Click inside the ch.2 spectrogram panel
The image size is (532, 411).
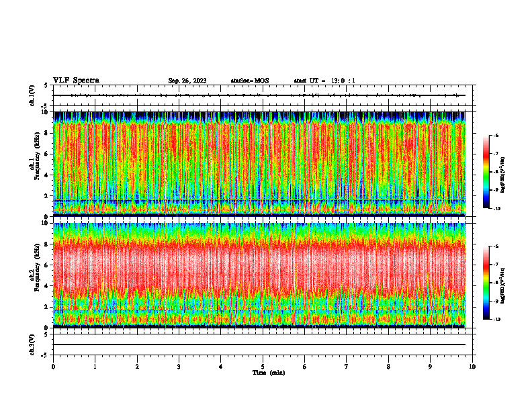259,275
